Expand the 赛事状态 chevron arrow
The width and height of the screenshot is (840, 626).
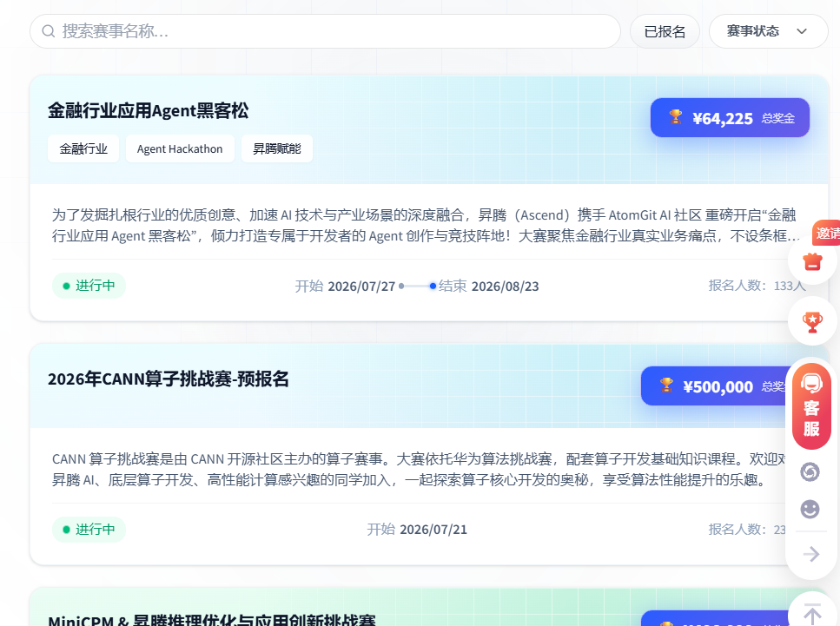coord(802,31)
